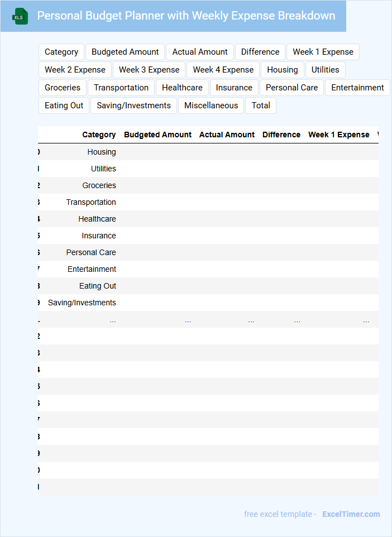Choose the Difference tag
The width and height of the screenshot is (392, 537).
pyautogui.click(x=260, y=52)
